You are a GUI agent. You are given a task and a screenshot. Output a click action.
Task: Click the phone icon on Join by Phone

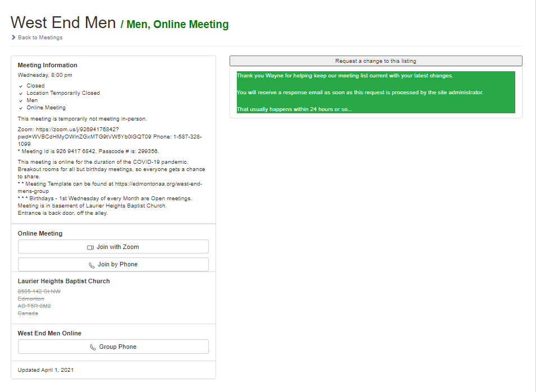(93, 264)
